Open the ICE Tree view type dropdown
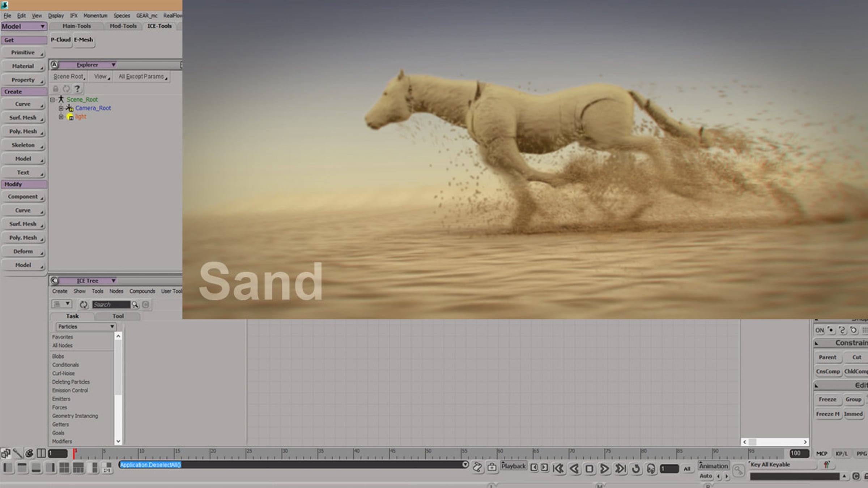 coord(88,281)
